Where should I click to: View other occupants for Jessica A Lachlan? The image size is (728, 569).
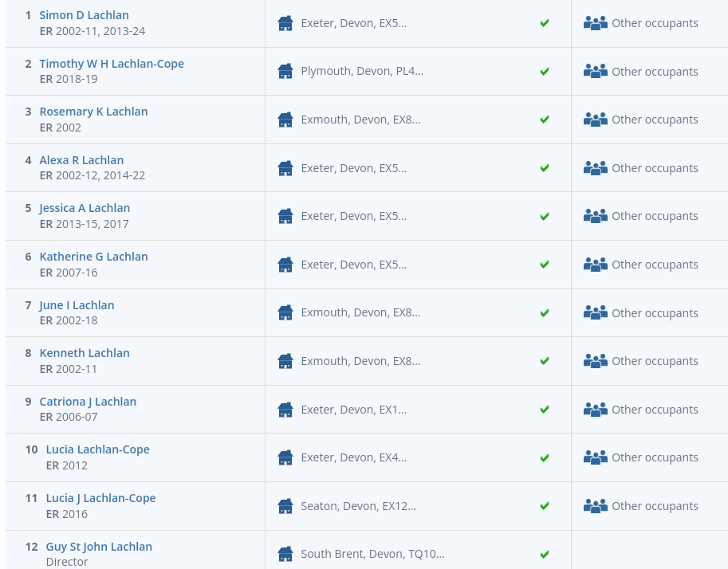pos(655,216)
